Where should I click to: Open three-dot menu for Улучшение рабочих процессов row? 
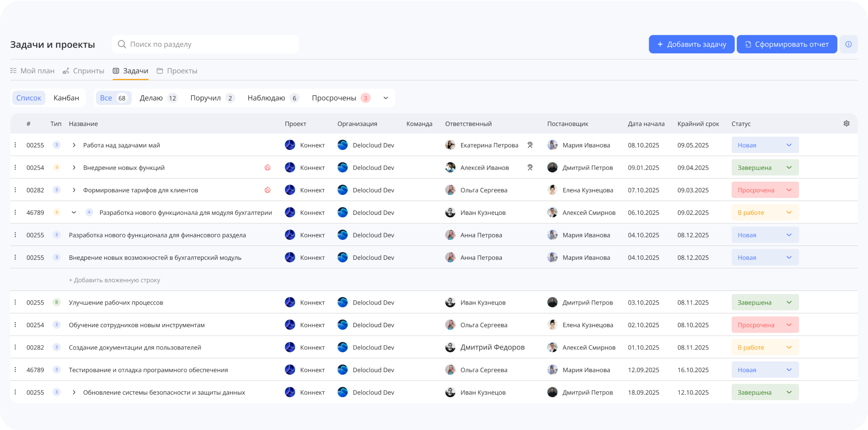(x=15, y=302)
